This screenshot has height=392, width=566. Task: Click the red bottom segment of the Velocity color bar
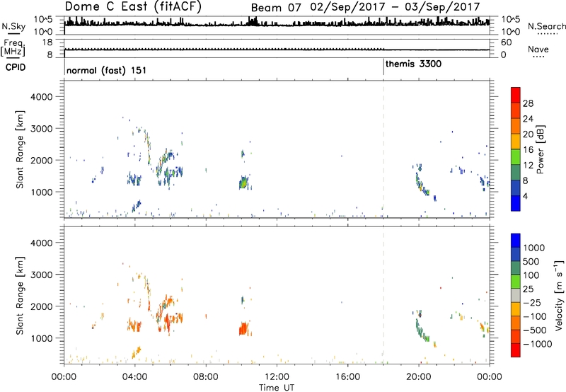[516, 350]
